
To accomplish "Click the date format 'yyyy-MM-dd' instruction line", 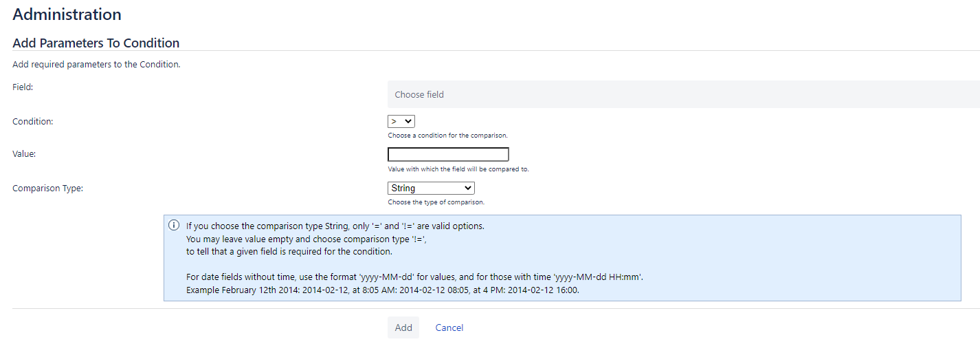I will tap(414, 277).
